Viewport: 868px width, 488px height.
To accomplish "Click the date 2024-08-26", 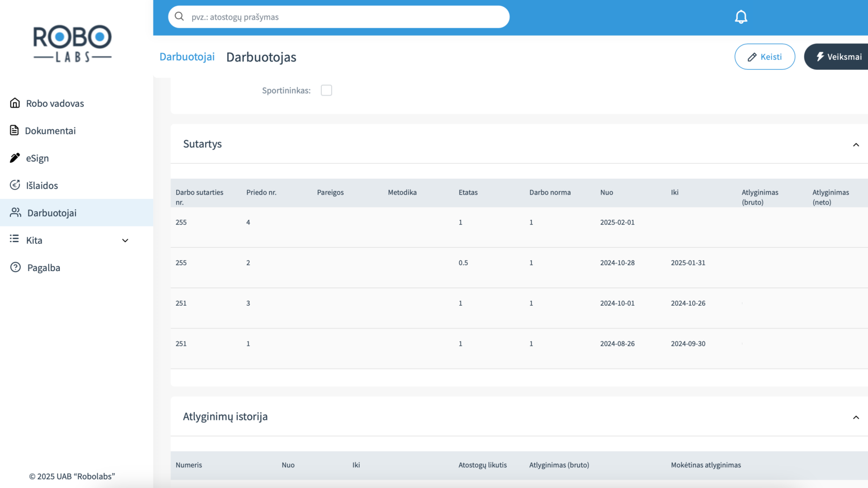I will [617, 344].
